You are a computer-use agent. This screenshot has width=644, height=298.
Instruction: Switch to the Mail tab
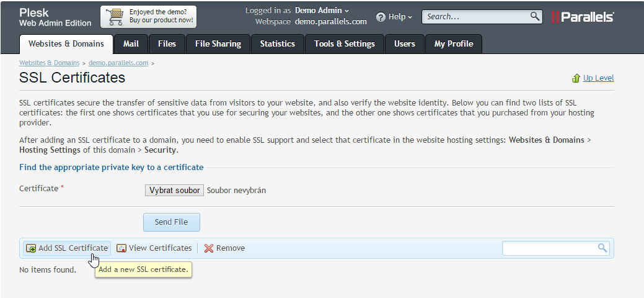131,43
